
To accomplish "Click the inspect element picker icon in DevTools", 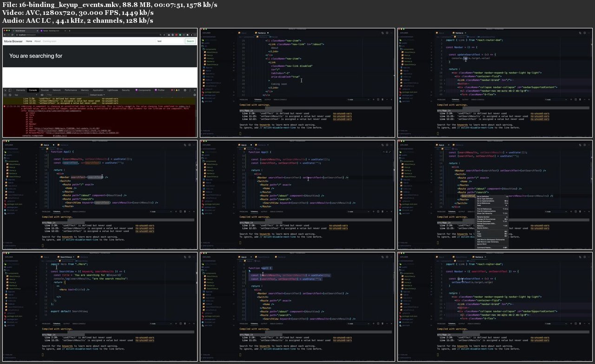I will (x=6, y=90).
